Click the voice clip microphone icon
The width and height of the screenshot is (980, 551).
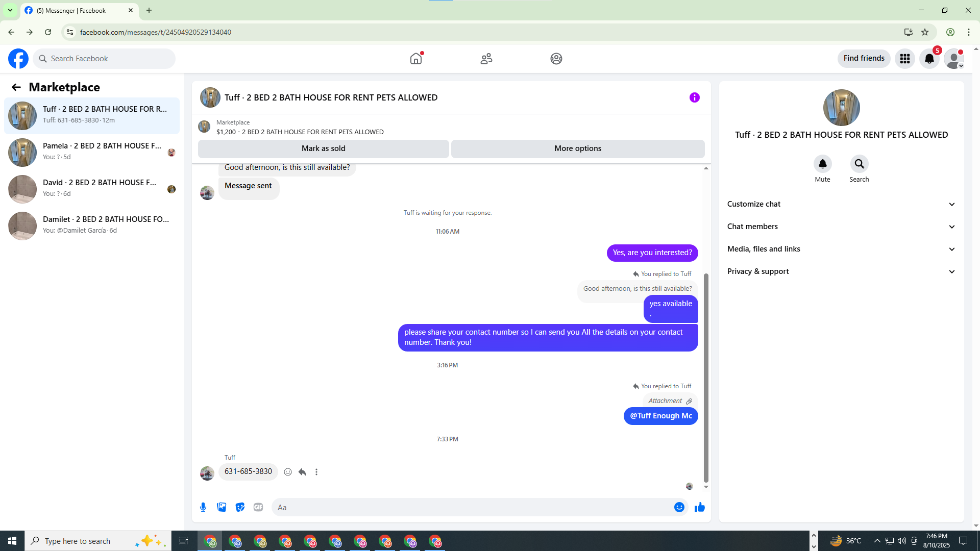203,507
